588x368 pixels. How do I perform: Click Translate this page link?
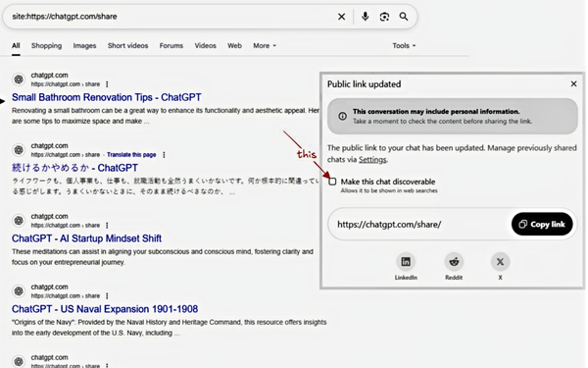point(131,155)
